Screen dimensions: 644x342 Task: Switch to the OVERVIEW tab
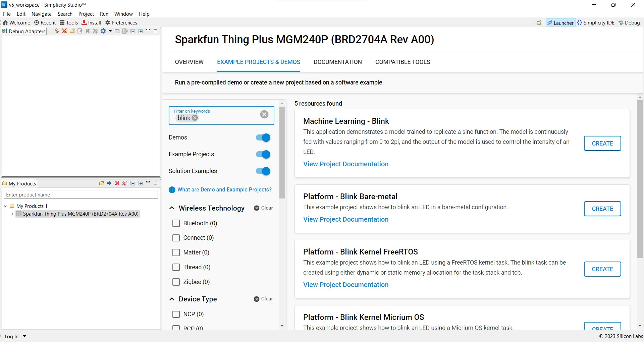point(189,62)
